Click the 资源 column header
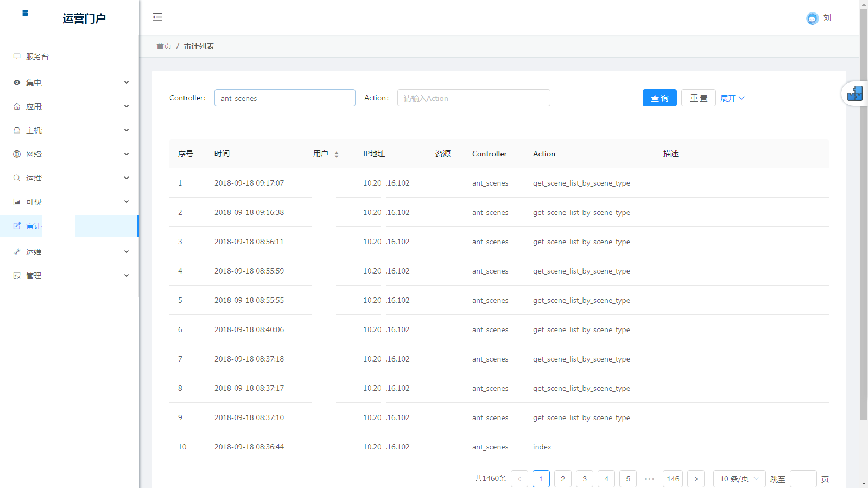The image size is (868, 488). click(443, 154)
